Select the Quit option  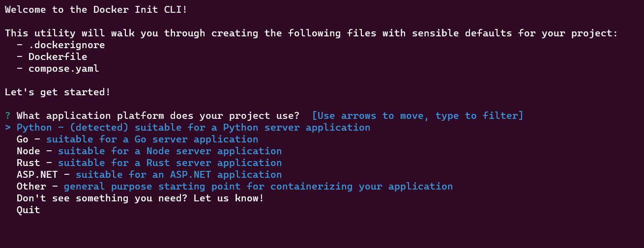pyautogui.click(x=29, y=210)
